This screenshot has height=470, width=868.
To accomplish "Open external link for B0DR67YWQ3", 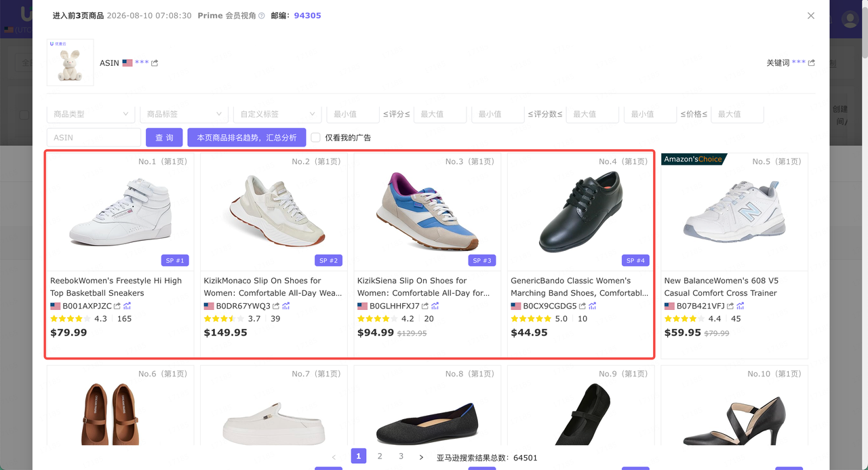I will click(x=276, y=306).
